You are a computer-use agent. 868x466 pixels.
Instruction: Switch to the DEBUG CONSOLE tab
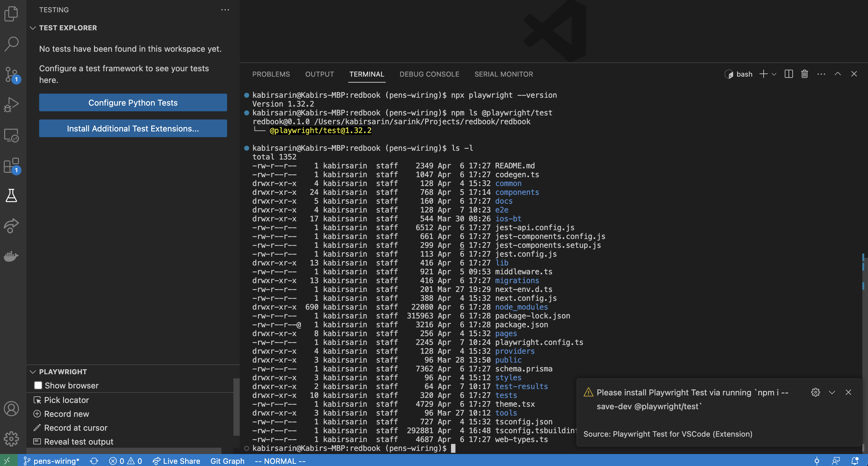[x=429, y=74]
